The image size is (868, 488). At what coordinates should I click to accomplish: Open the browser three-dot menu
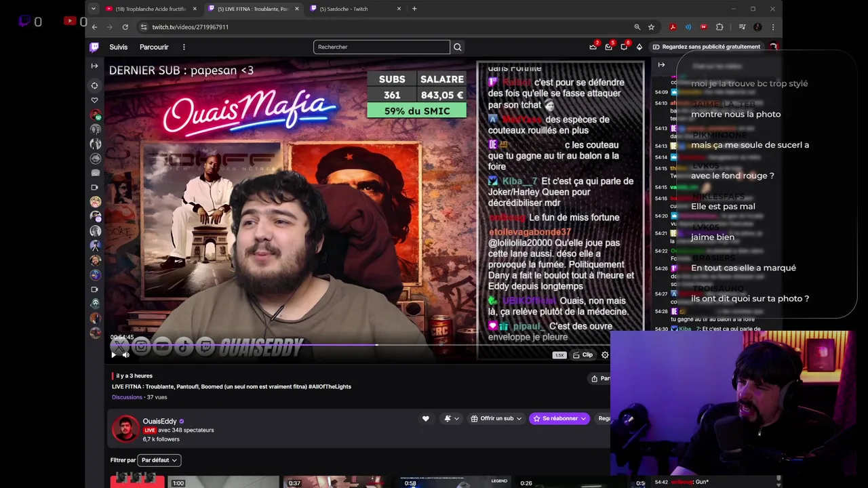(x=773, y=27)
